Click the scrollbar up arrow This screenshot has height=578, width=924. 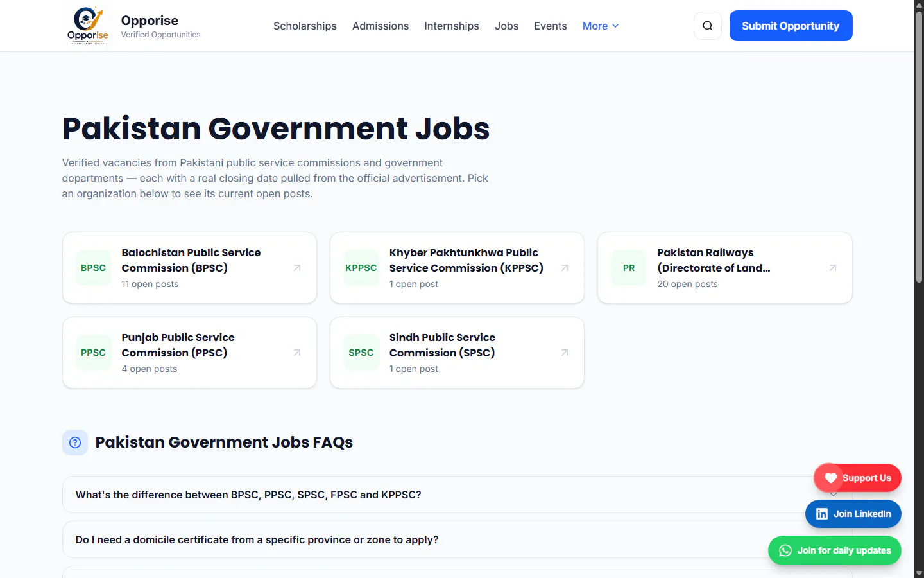click(919, 4)
